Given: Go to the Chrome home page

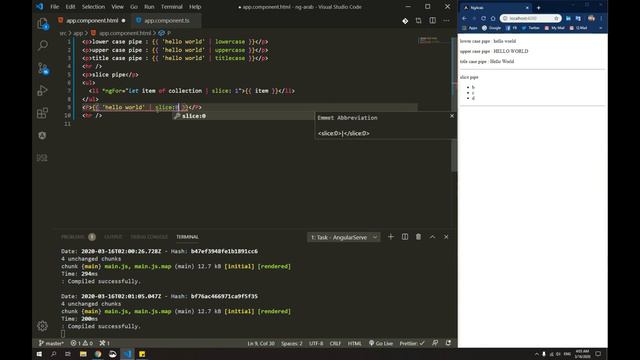Looking at the screenshot, I should 493,18.
